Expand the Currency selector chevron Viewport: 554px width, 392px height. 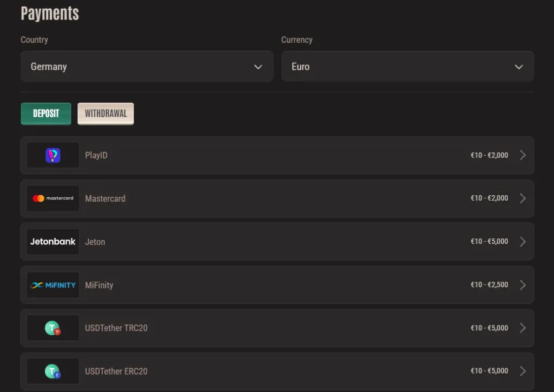pos(519,67)
